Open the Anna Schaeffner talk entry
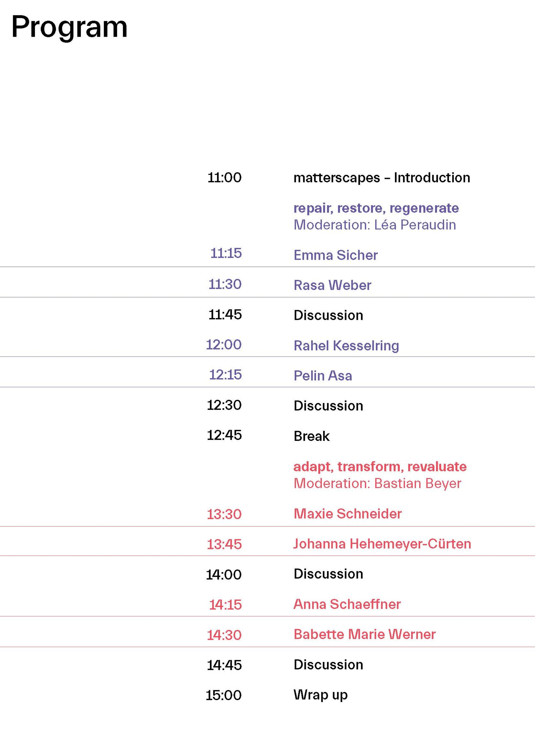 [346, 604]
